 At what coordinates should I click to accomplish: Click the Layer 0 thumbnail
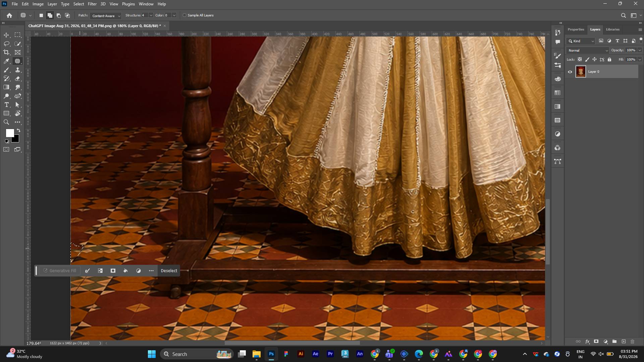pos(581,72)
